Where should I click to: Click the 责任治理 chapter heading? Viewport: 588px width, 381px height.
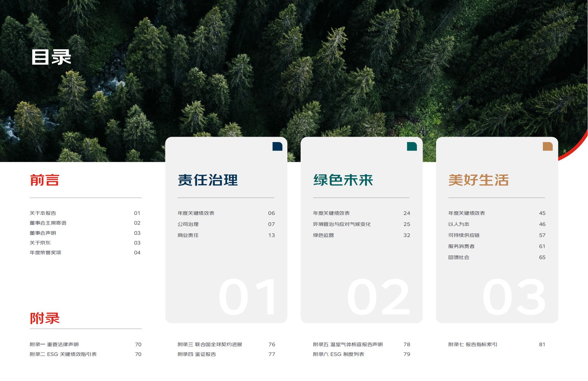208,180
